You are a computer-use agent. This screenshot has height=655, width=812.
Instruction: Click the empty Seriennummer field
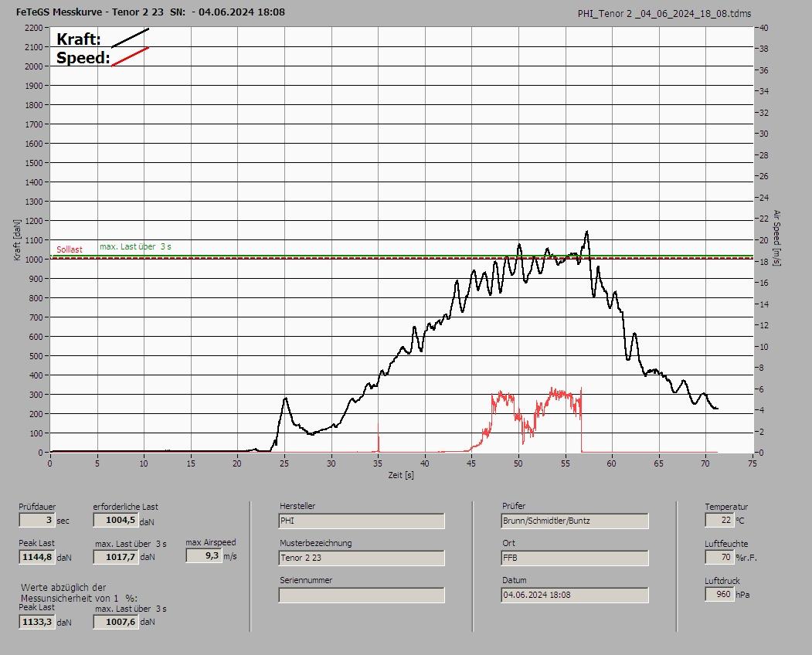[x=362, y=596]
